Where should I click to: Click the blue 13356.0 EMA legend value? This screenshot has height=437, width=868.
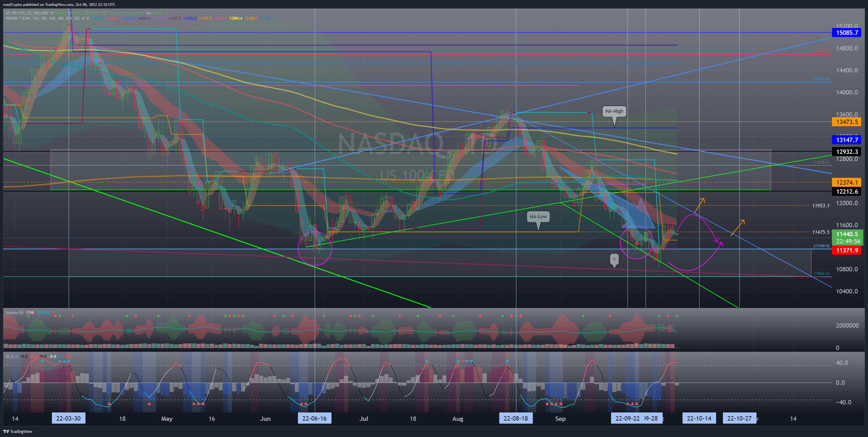pos(190,18)
